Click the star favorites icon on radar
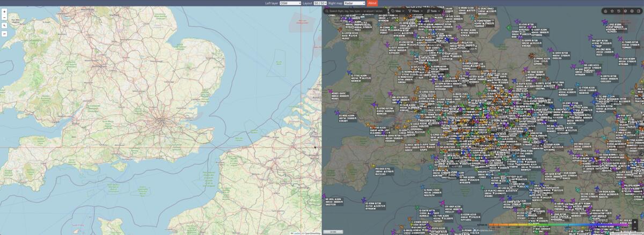Viewport: 644px width, 235px height. click(x=612, y=11)
